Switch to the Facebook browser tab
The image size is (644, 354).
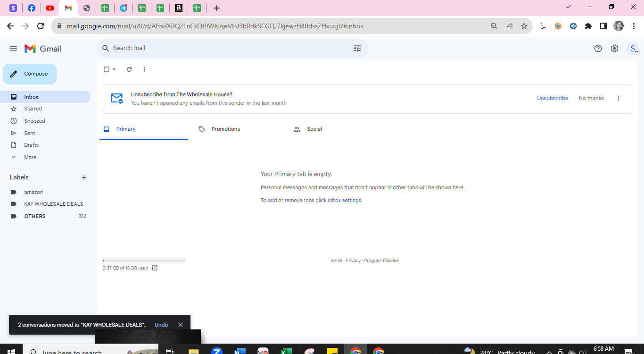click(x=32, y=8)
